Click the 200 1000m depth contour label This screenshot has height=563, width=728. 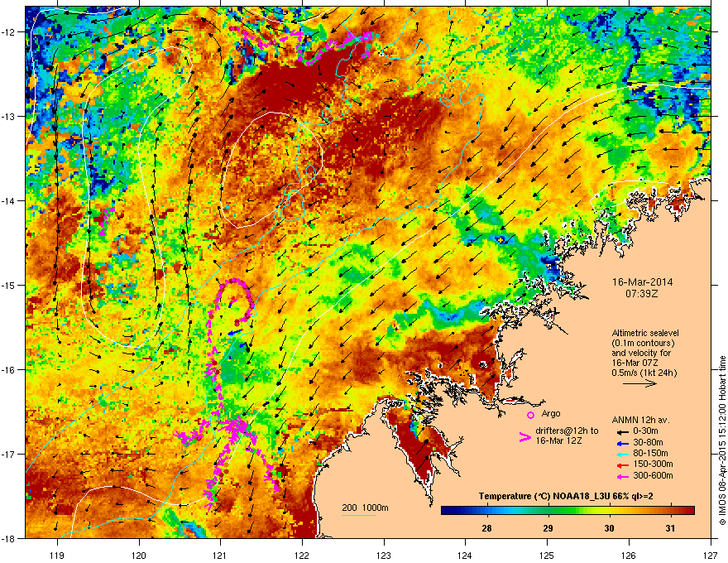(x=365, y=508)
